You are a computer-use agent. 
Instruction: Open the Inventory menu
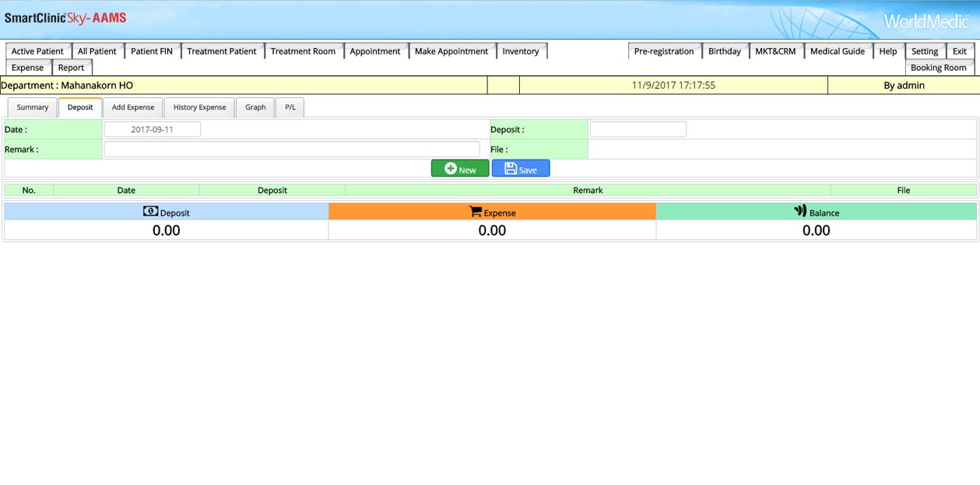tap(521, 51)
